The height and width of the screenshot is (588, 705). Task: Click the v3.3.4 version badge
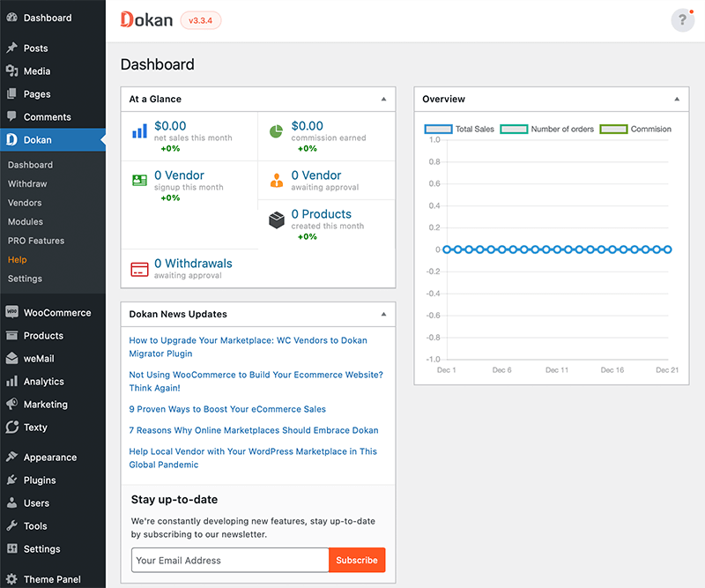[x=201, y=20]
